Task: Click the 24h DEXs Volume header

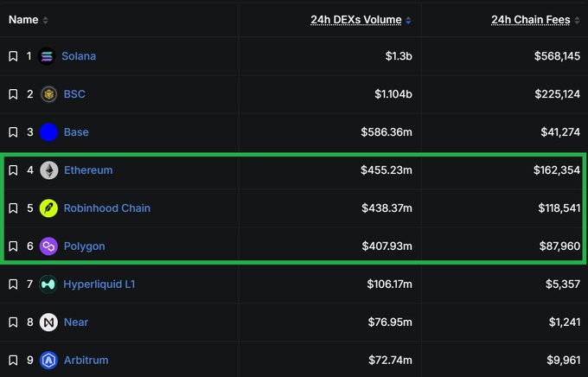Action: click(x=356, y=20)
